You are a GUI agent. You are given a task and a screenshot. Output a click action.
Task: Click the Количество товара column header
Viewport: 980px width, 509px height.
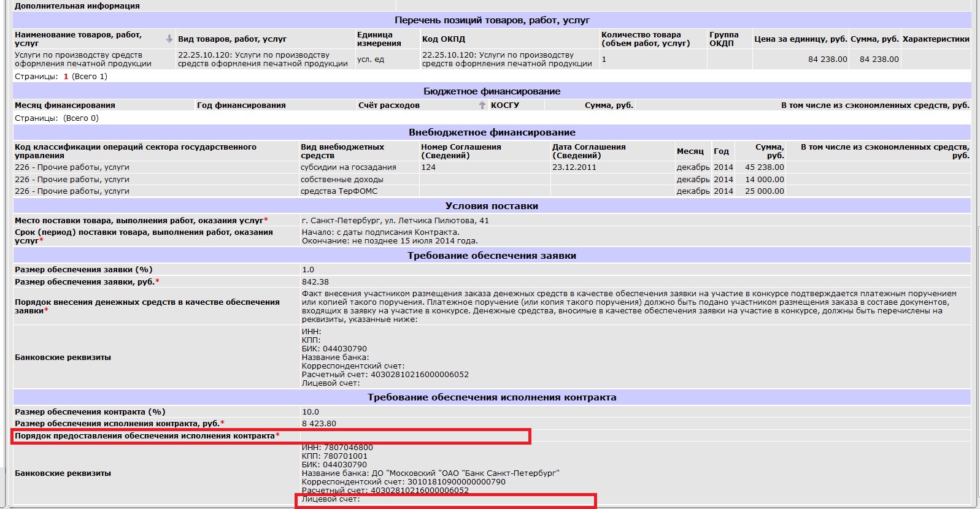tap(646, 39)
